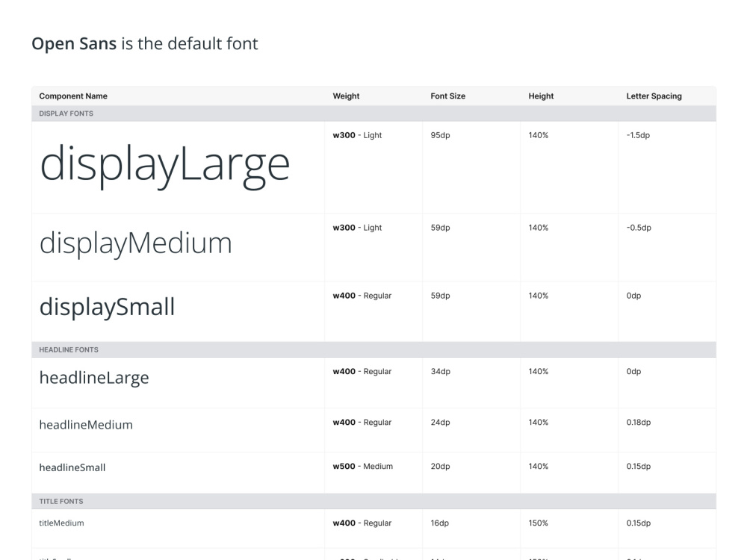Click the titleMedium sample text
This screenshot has height=560, width=747.
coord(61,523)
